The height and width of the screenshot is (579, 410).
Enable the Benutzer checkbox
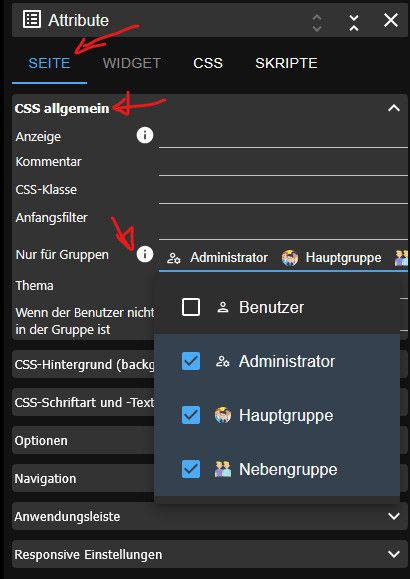click(191, 307)
